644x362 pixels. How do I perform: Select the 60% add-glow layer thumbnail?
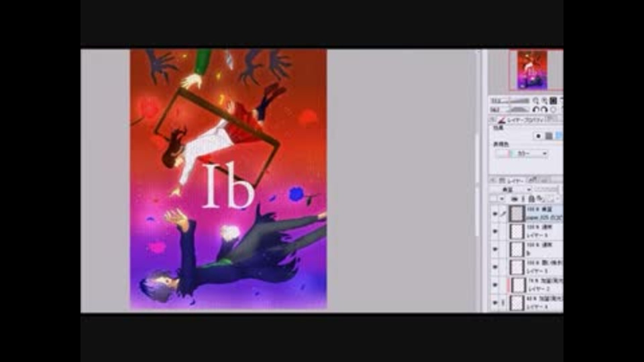coord(517,302)
